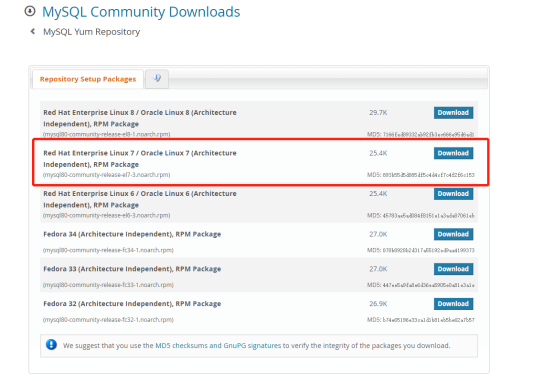Viewport: 554px width, 381px height.
Task: Select filename mysql80-community-release-fc34-1.noarch.rpm
Action: 108,250
